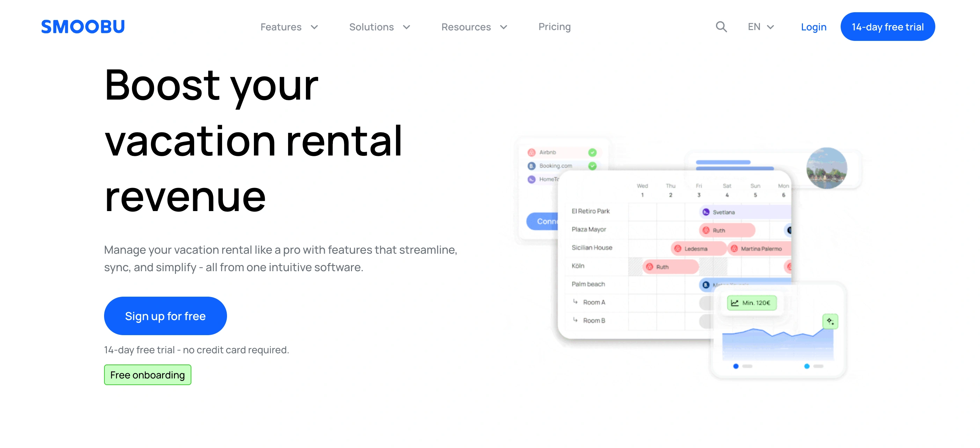Image resolution: width=980 pixels, height=448 pixels.
Task: Click the "Min. 120€" price badge
Action: click(x=752, y=303)
